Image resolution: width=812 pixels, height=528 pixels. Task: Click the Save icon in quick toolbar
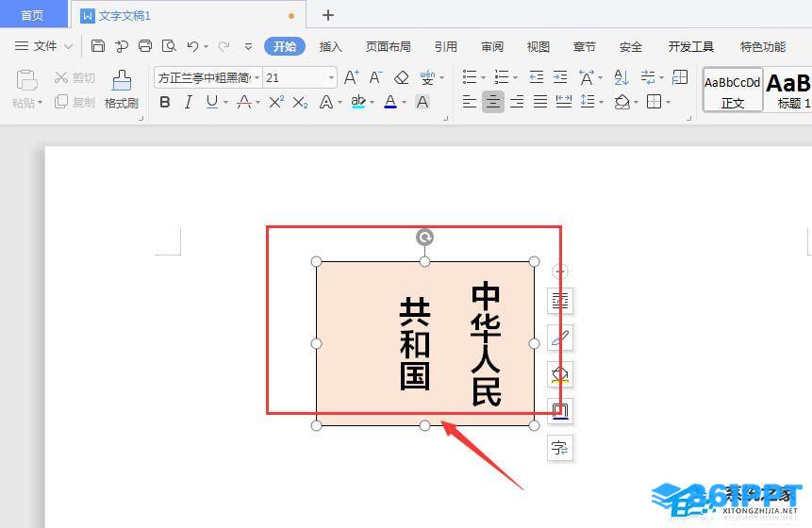[98, 46]
